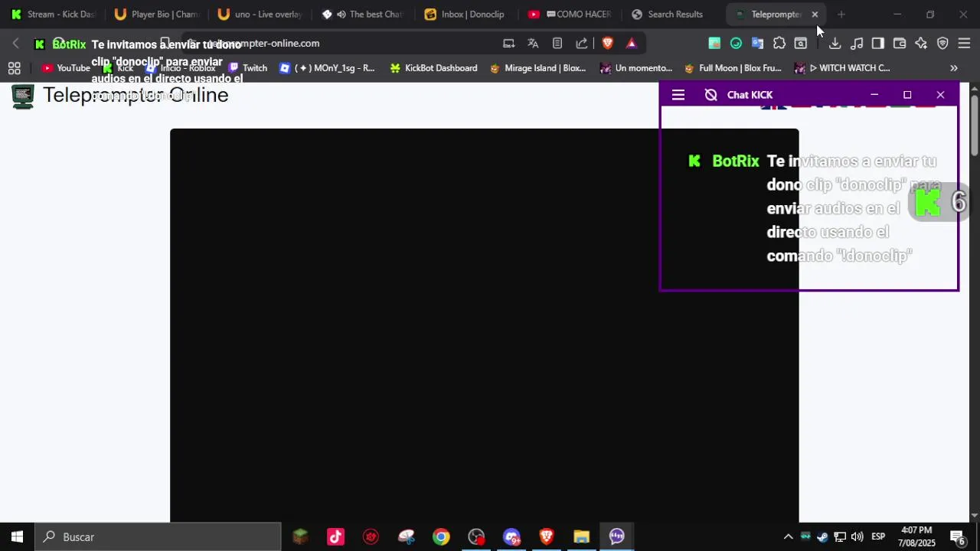Open the browser main hamburger menu

click(x=964, y=44)
